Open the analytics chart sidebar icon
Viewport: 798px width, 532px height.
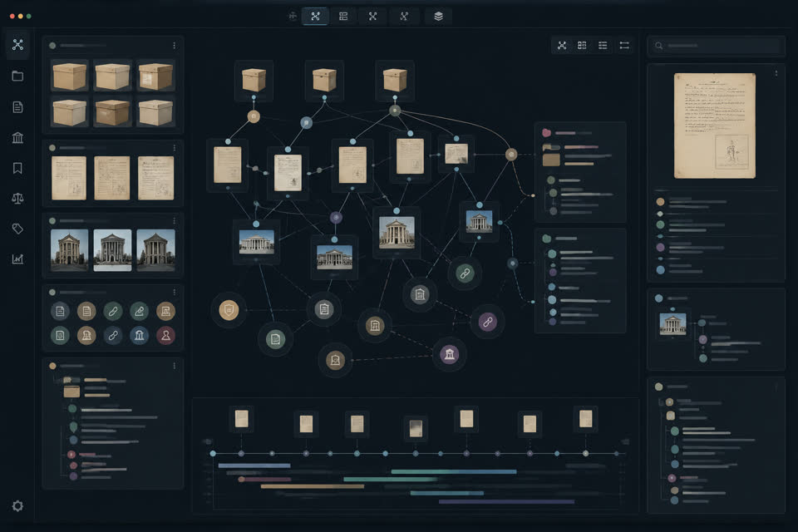(17, 259)
